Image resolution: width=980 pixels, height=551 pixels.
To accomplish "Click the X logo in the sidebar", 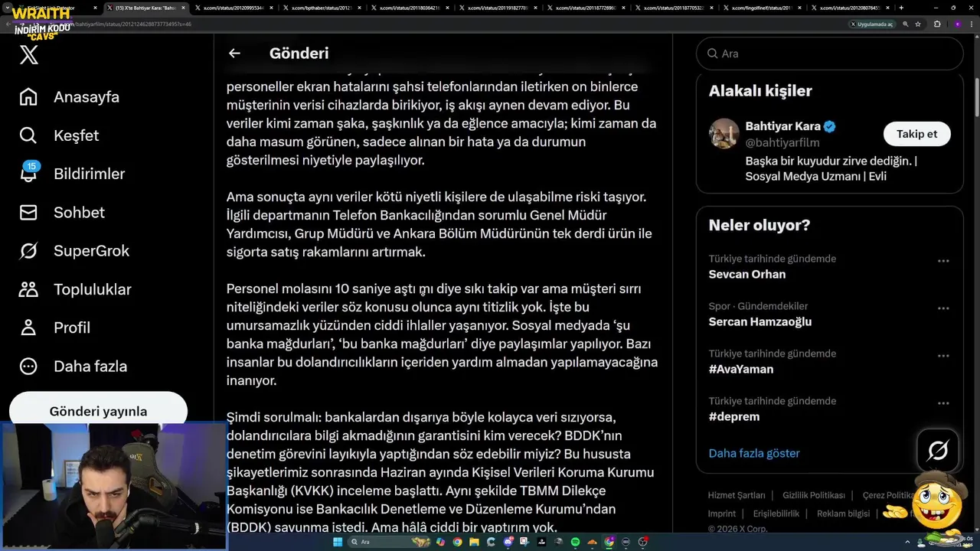I will [x=29, y=54].
